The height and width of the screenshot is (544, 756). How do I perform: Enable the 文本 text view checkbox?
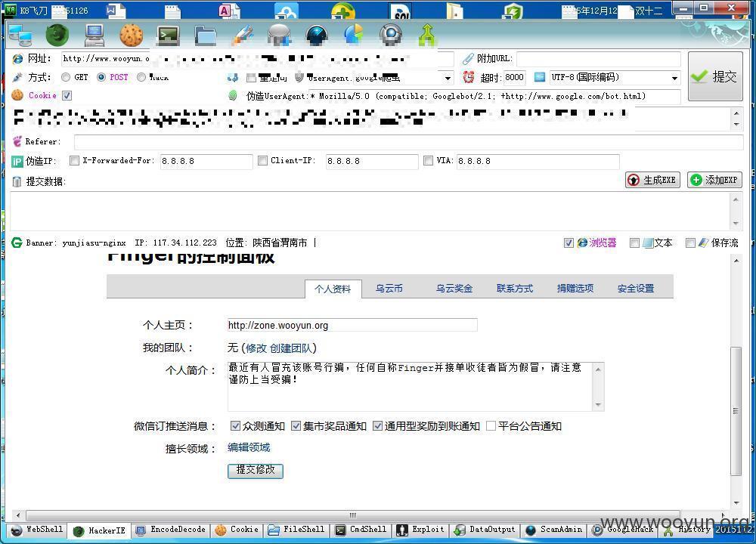coord(634,243)
